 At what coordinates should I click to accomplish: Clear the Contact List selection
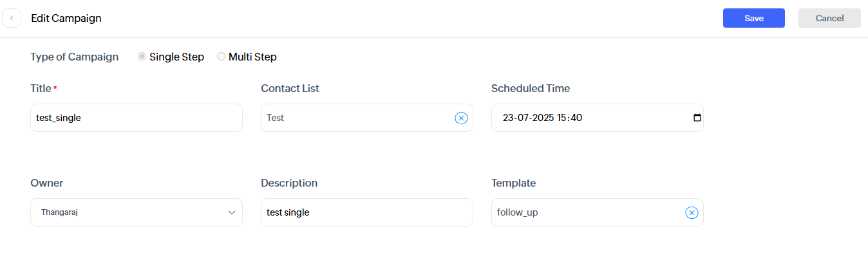click(x=461, y=118)
